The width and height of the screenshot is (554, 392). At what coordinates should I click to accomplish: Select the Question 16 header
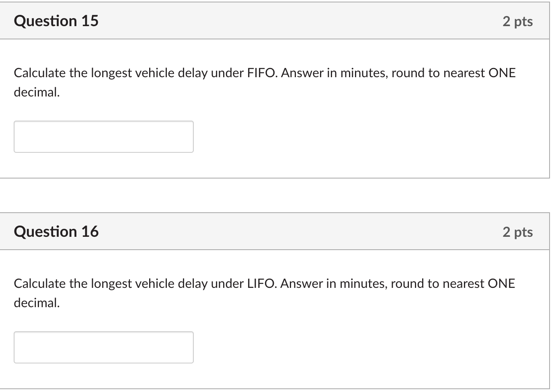(56, 231)
